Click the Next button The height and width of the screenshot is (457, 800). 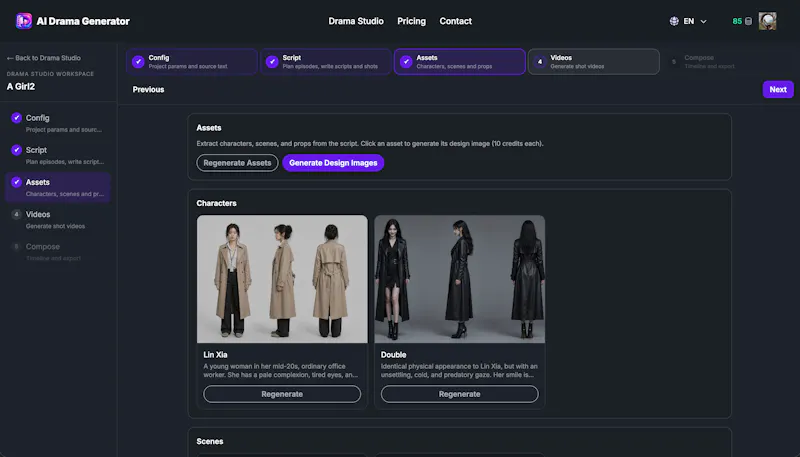coord(778,89)
